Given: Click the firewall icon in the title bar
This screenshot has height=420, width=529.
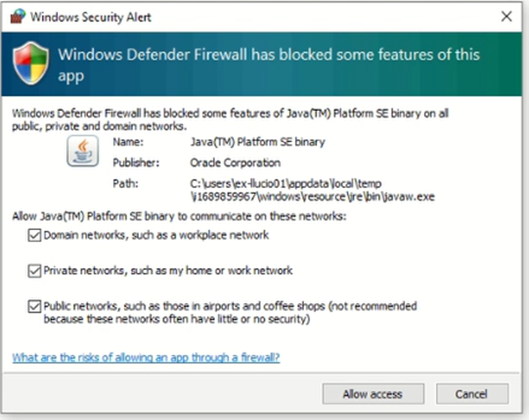Looking at the screenshot, I should point(18,16).
